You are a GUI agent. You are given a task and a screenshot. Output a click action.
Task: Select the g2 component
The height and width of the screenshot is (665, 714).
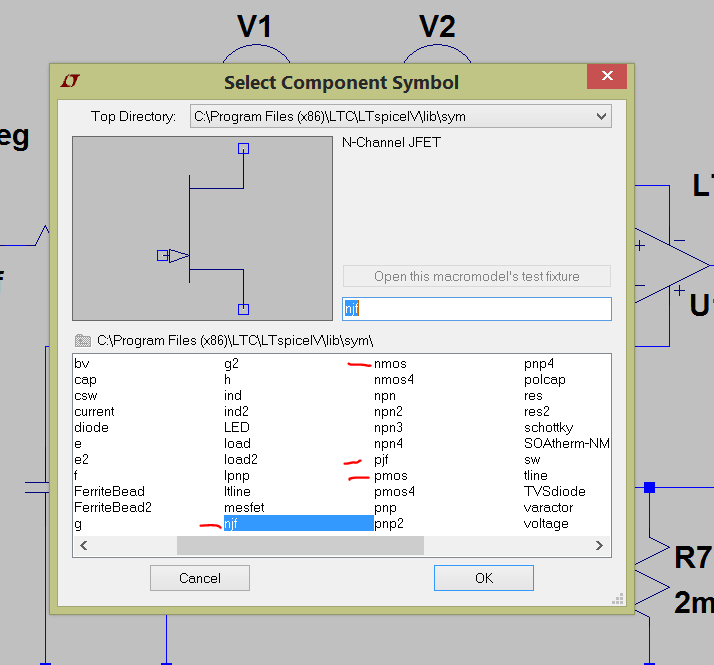coord(231,363)
